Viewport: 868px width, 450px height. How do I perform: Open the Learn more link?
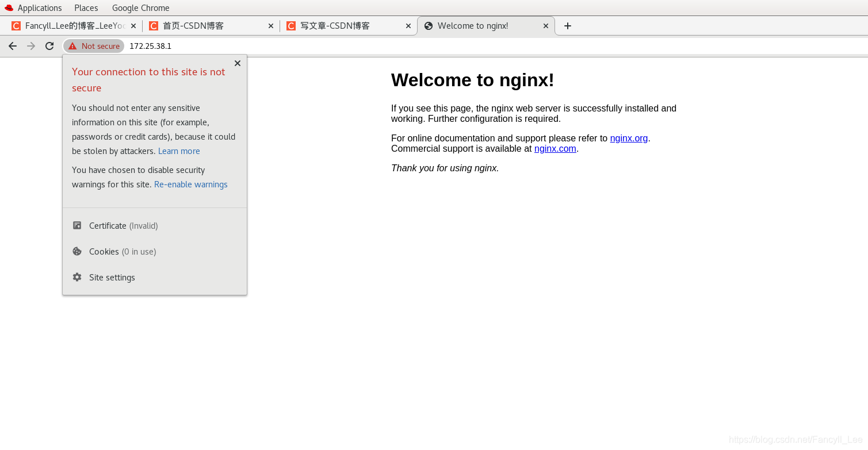point(179,151)
